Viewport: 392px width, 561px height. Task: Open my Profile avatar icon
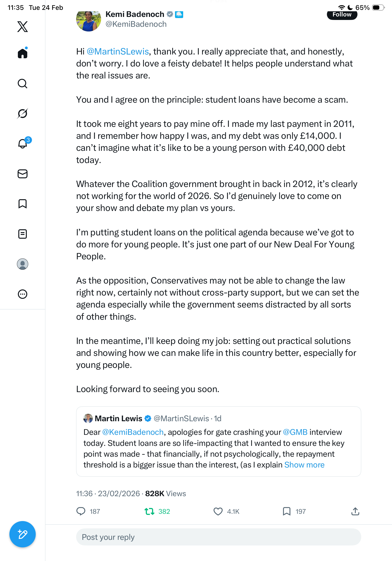(23, 264)
